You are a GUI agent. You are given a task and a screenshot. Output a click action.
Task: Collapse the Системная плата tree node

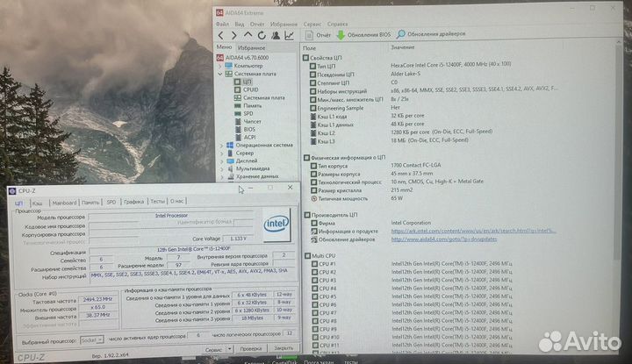pos(220,74)
